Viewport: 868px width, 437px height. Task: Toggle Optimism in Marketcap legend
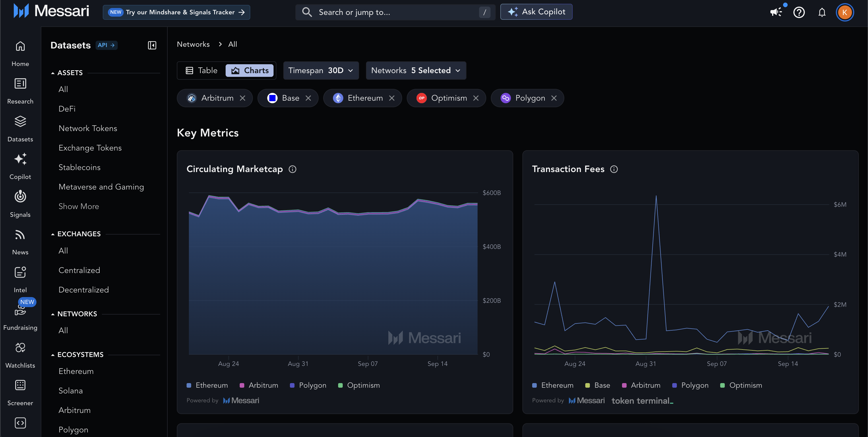point(359,385)
